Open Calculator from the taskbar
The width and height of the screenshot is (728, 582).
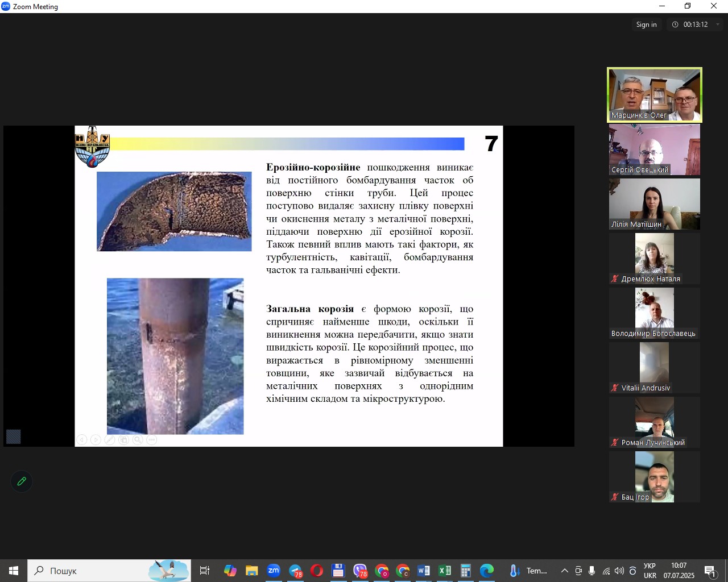coord(466,571)
